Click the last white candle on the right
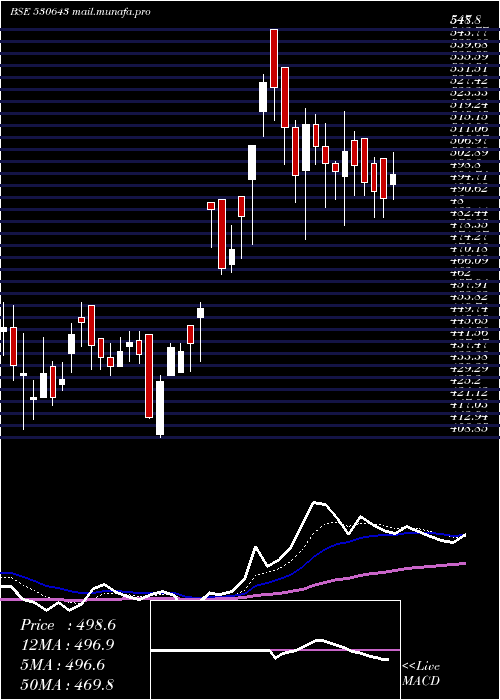The height and width of the screenshot is (700, 500). [393, 179]
